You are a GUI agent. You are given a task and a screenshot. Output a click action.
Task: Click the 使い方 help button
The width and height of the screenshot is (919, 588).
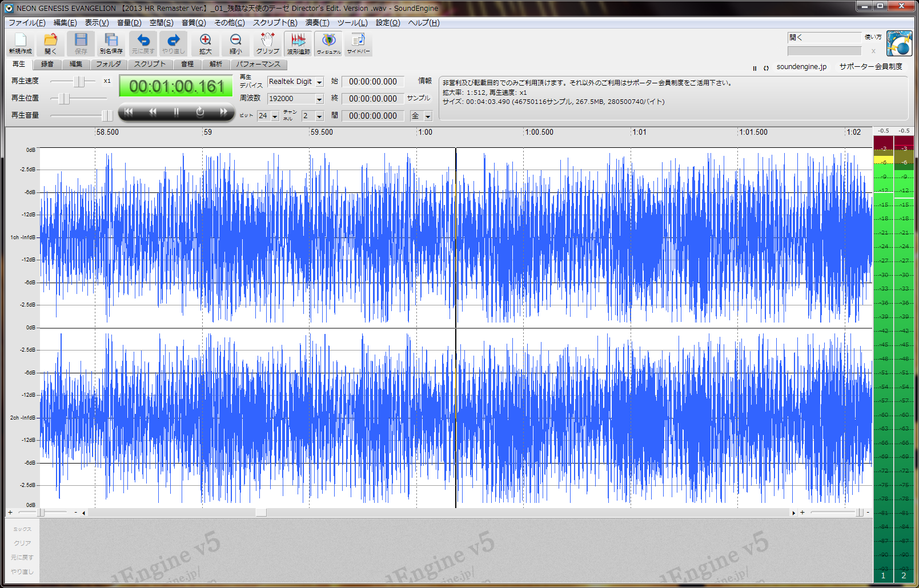873,37
